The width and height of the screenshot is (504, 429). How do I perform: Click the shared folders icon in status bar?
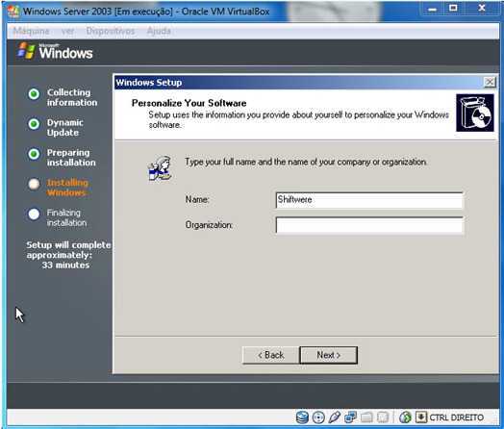point(366,417)
